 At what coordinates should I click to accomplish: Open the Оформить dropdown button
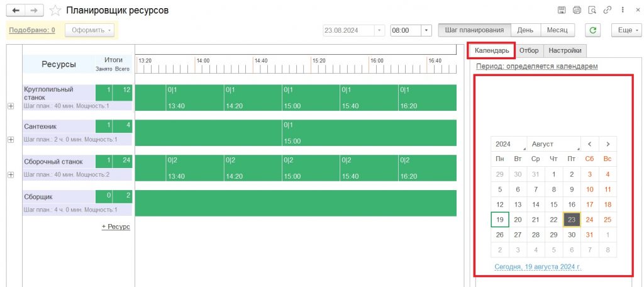(x=89, y=30)
